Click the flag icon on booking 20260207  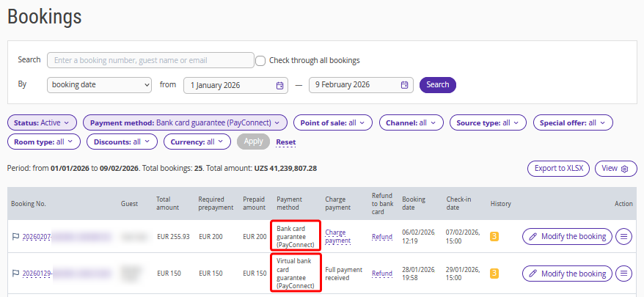15,237
